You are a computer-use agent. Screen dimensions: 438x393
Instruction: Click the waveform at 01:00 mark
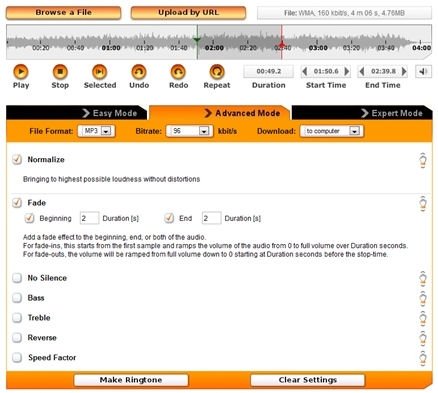coord(111,48)
